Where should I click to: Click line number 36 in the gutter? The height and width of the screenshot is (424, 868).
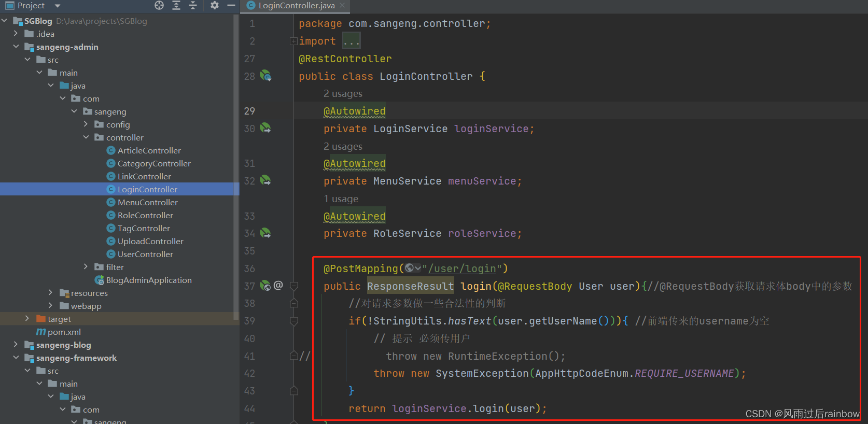click(x=249, y=268)
